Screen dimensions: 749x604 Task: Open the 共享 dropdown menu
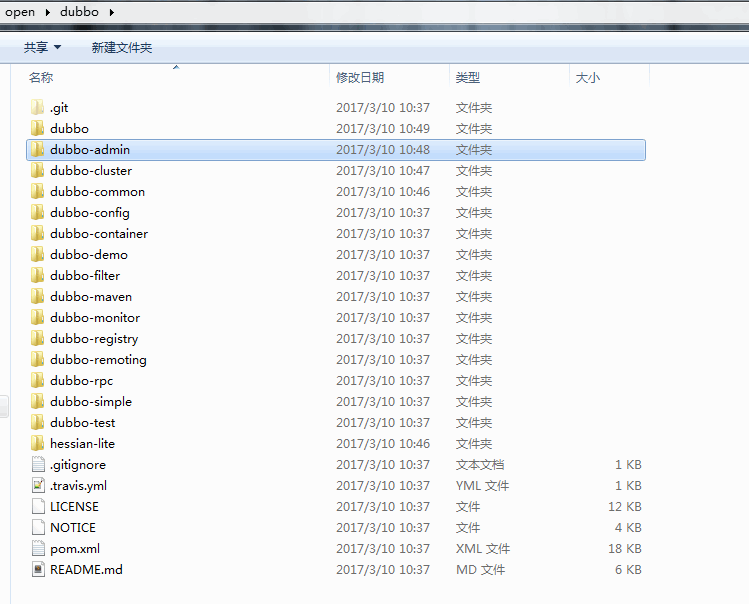point(42,47)
